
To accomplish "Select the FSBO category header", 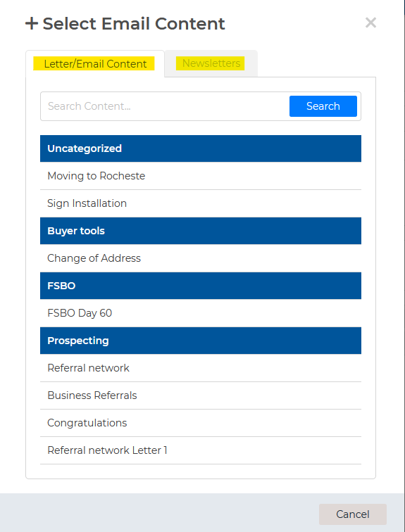I will click(201, 286).
